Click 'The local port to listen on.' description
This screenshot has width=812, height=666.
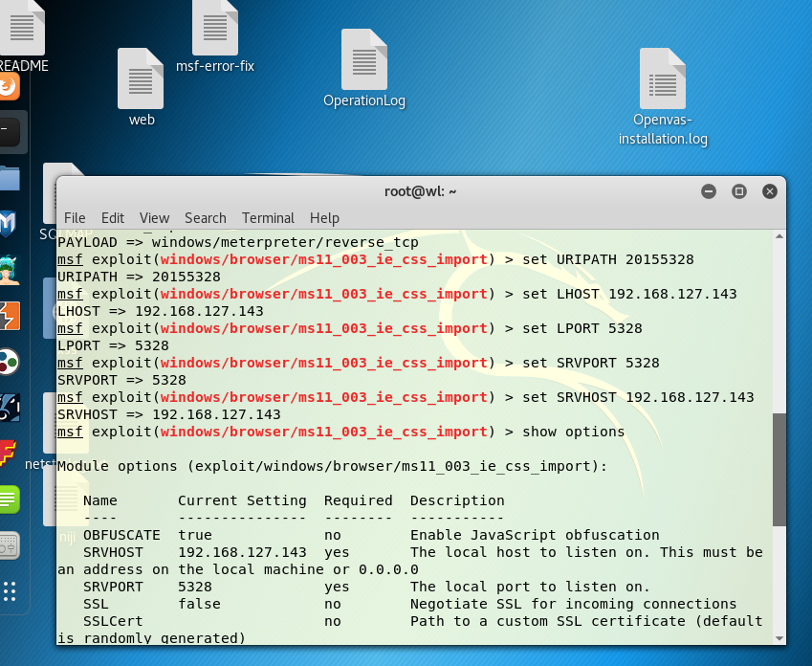(530, 587)
